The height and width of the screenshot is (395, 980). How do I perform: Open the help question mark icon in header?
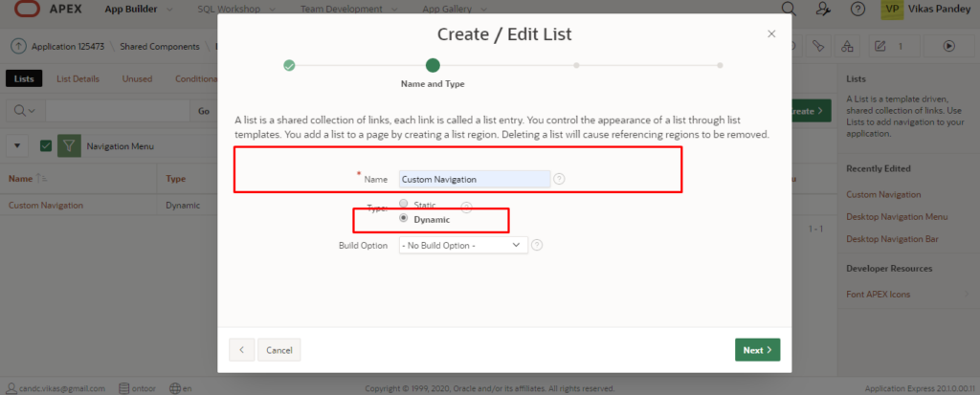[x=858, y=9]
